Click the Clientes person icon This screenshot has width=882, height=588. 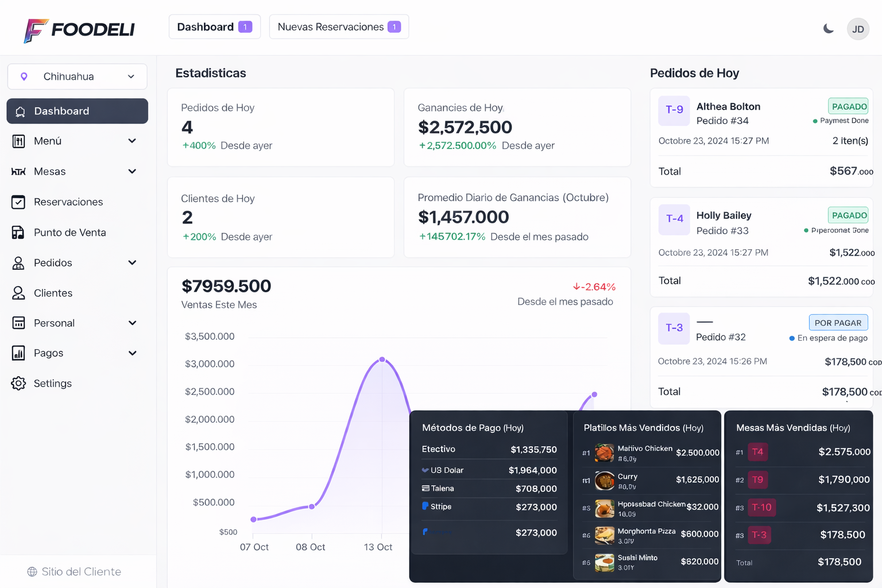(x=18, y=293)
